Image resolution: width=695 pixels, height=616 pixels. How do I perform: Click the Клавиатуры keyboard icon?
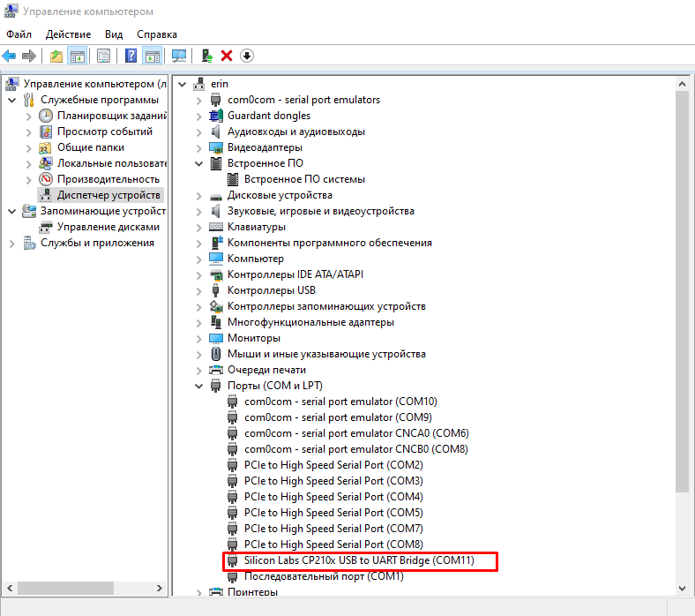click(216, 227)
